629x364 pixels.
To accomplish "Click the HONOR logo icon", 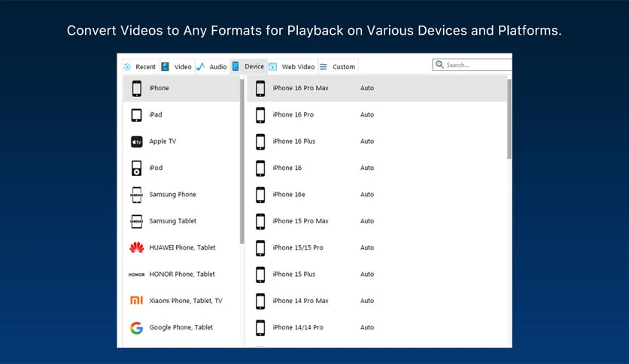I will pyautogui.click(x=136, y=275).
